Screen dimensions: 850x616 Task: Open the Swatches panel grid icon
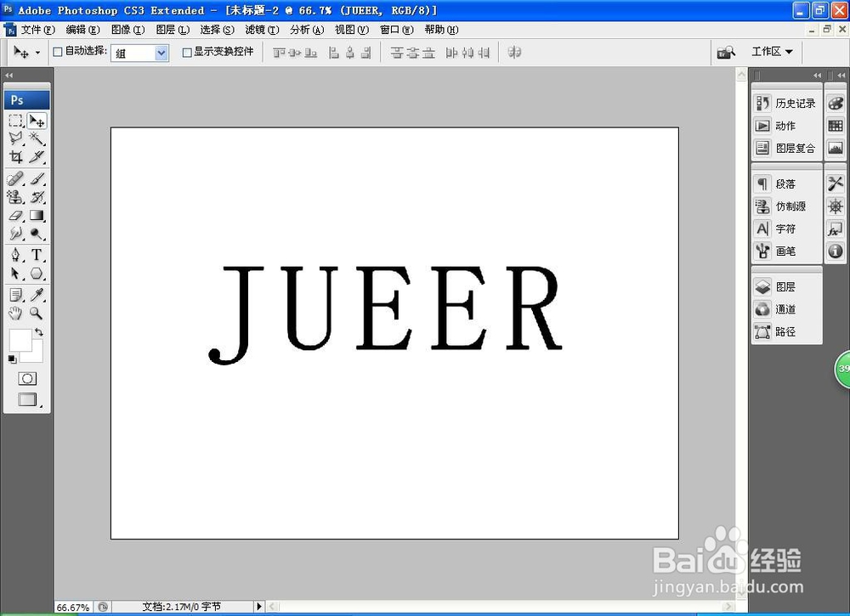click(836, 126)
